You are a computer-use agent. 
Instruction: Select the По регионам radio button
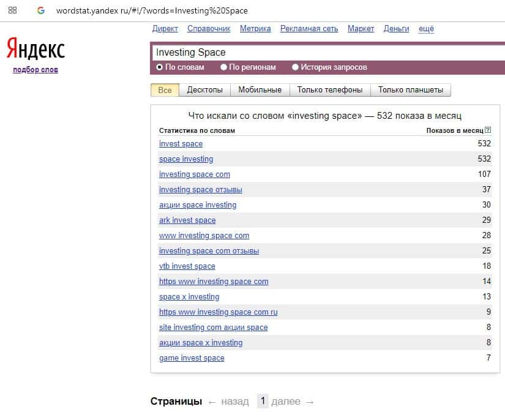(x=223, y=67)
